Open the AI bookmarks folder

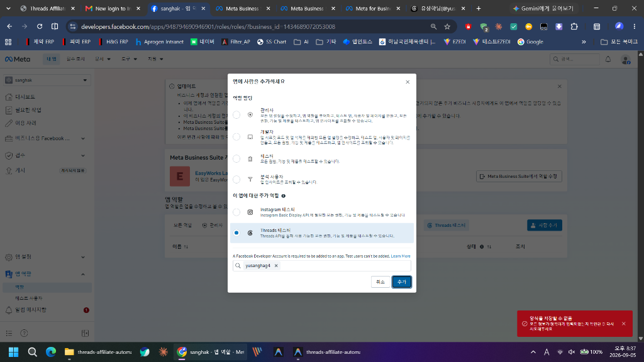point(301,42)
